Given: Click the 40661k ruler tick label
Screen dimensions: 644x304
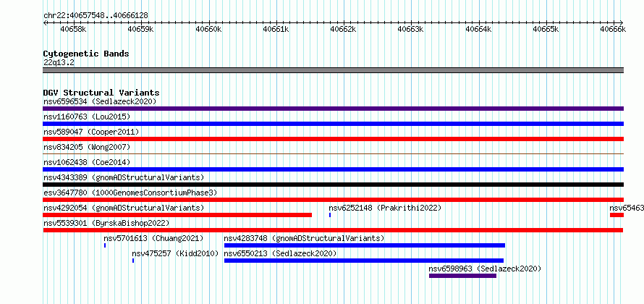Looking at the screenshot, I should click(x=276, y=29).
